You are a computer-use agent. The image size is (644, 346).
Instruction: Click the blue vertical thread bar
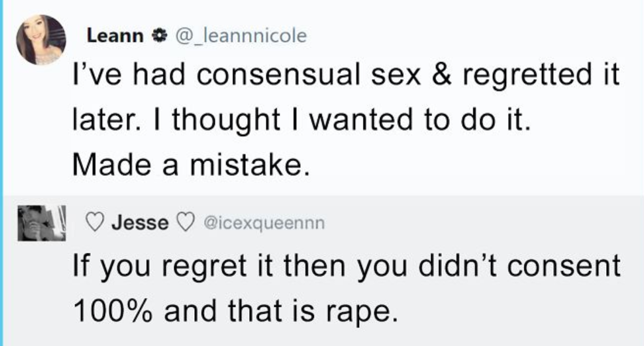pos(1,173)
